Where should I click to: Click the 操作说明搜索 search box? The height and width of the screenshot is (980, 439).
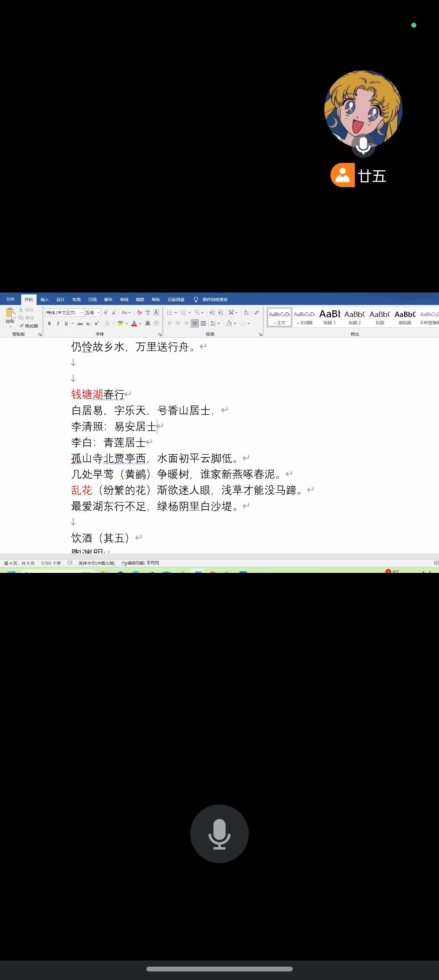point(215,299)
